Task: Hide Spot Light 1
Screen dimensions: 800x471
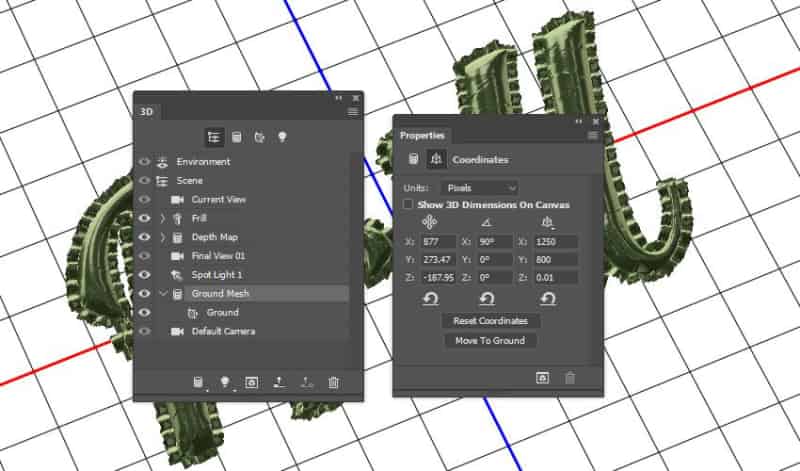Action: coord(144,275)
